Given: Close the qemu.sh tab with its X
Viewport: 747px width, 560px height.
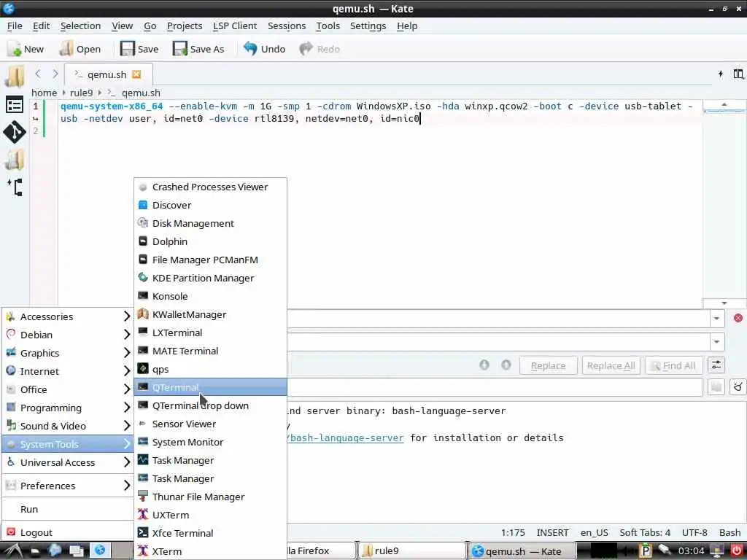Looking at the screenshot, I should point(136,74).
